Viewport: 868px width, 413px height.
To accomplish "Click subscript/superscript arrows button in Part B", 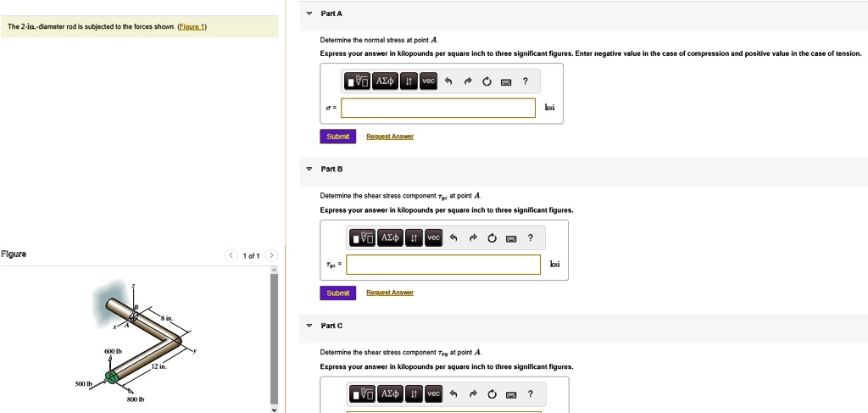I will point(414,238).
